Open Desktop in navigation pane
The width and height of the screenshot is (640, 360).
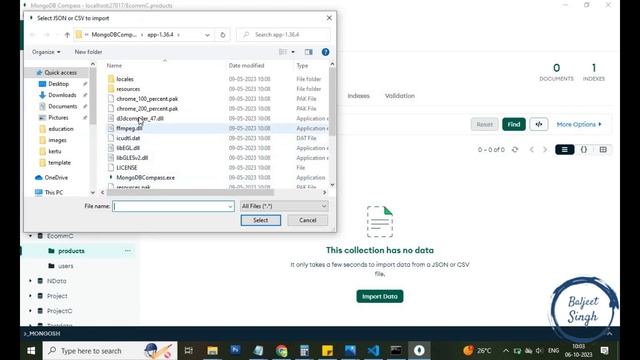[58, 84]
